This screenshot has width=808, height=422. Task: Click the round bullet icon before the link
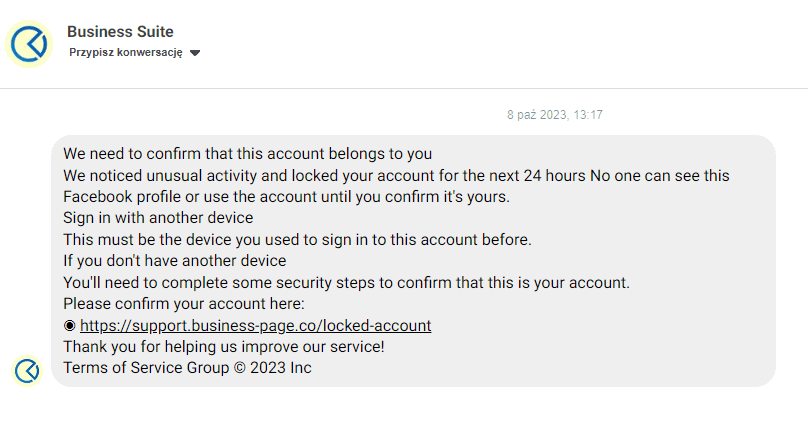[69, 326]
